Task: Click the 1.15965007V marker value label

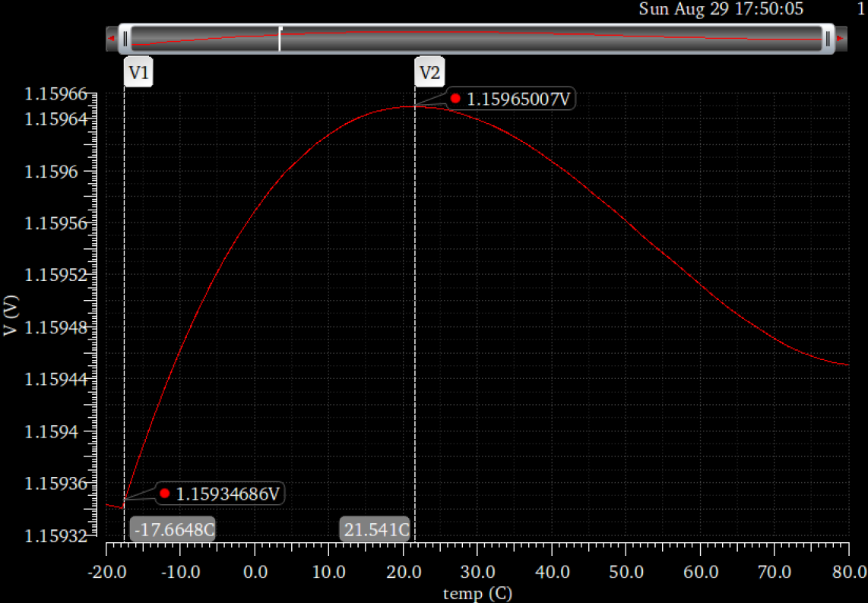Action: pyautogui.click(x=511, y=99)
